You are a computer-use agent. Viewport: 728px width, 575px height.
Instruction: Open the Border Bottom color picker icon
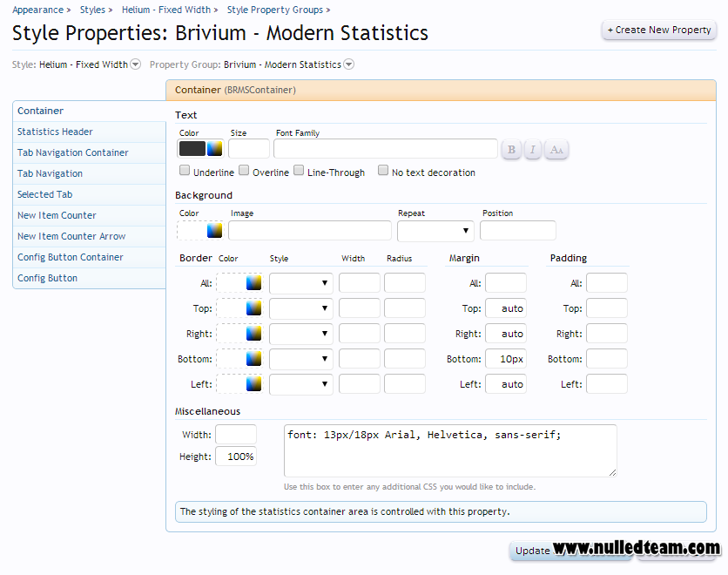coord(253,359)
